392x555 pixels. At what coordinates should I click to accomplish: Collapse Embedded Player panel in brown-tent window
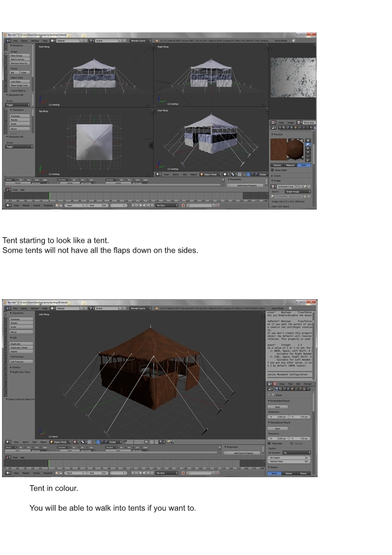pos(279,401)
